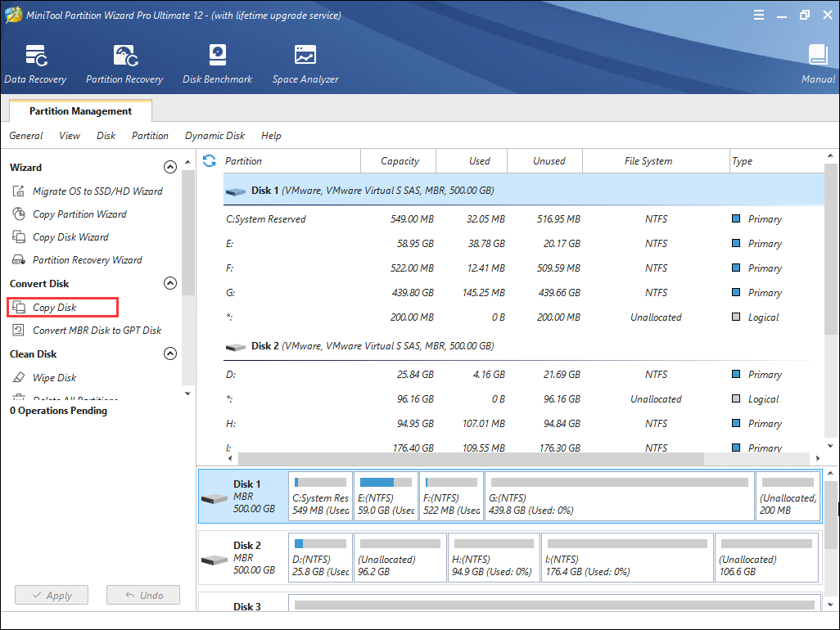Click the Wipe Disk action
840x630 pixels.
pyautogui.click(x=55, y=377)
